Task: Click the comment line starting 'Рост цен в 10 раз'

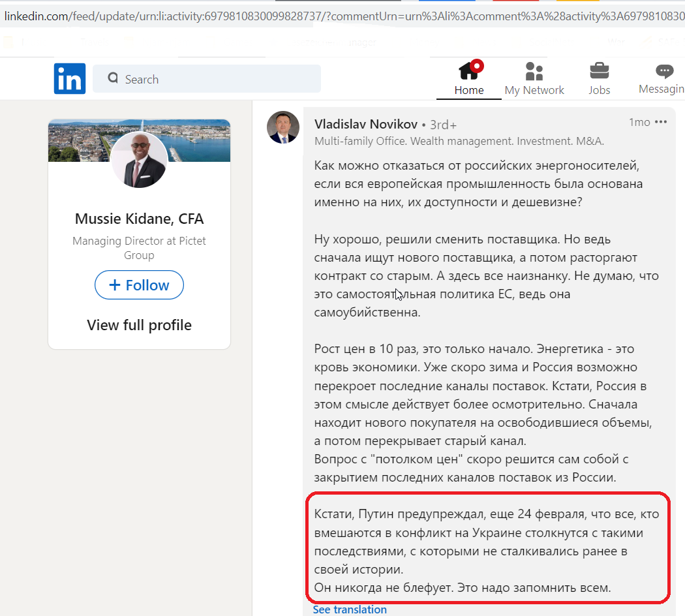Action: (474, 349)
